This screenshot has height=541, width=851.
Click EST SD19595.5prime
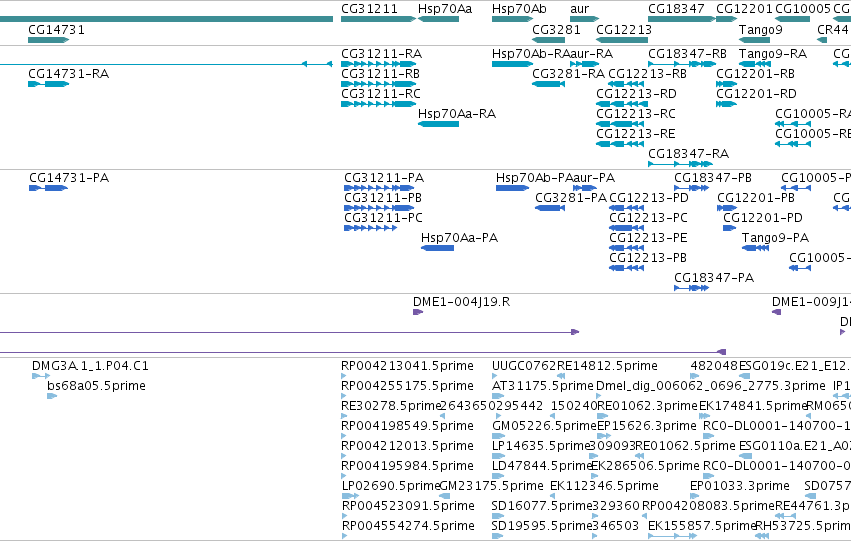pyautogui.click(x=498, y=536)
